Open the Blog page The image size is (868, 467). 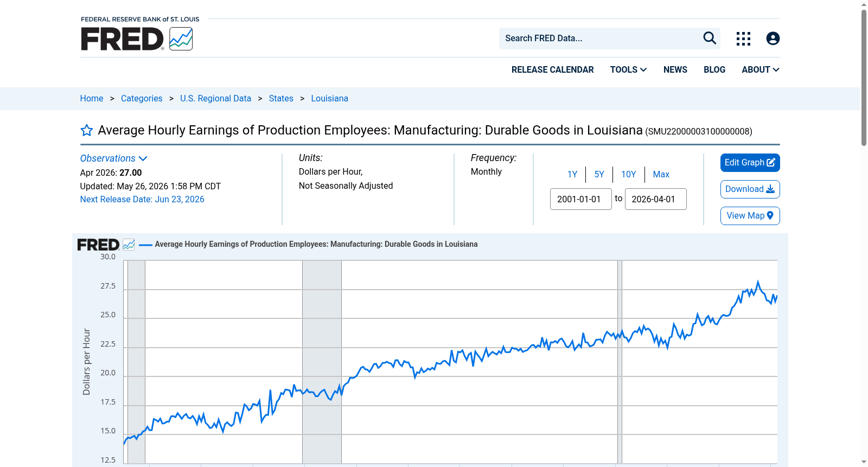714,69
